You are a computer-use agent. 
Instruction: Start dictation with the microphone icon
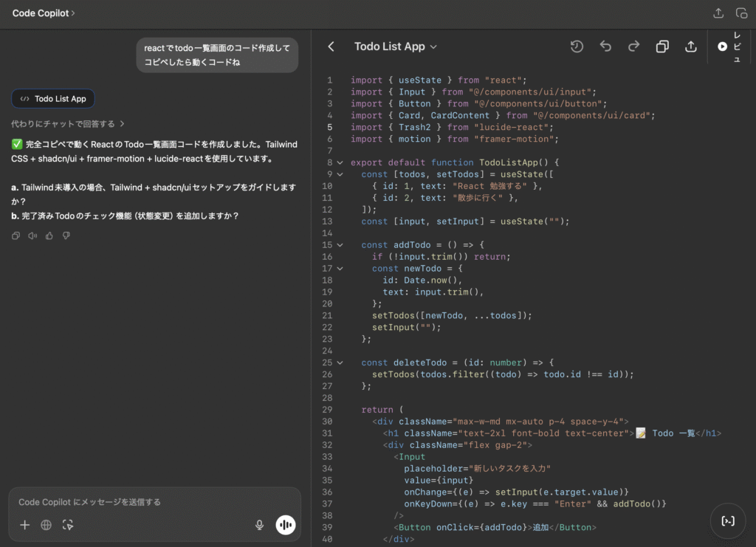[259, 525]
